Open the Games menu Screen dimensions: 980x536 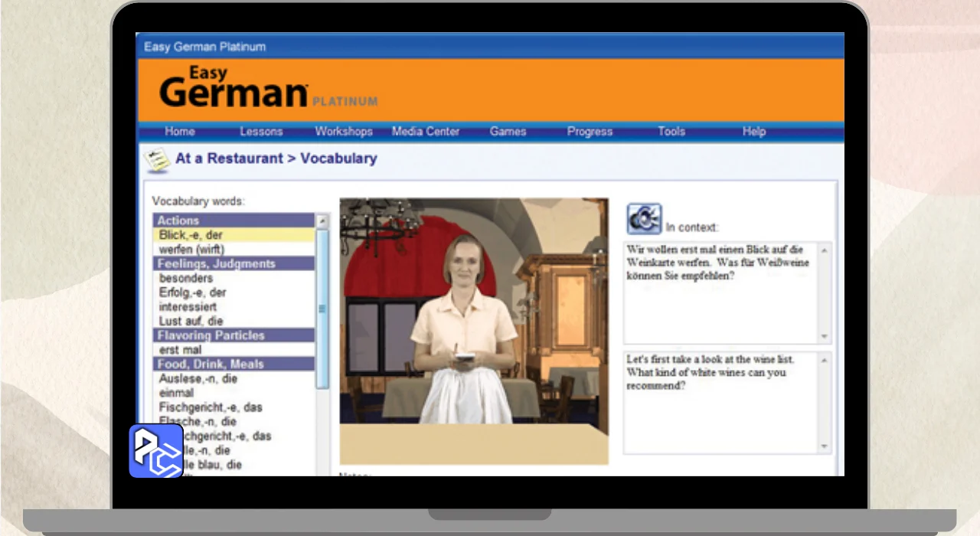pyautogui.click(x=508, y=132)
